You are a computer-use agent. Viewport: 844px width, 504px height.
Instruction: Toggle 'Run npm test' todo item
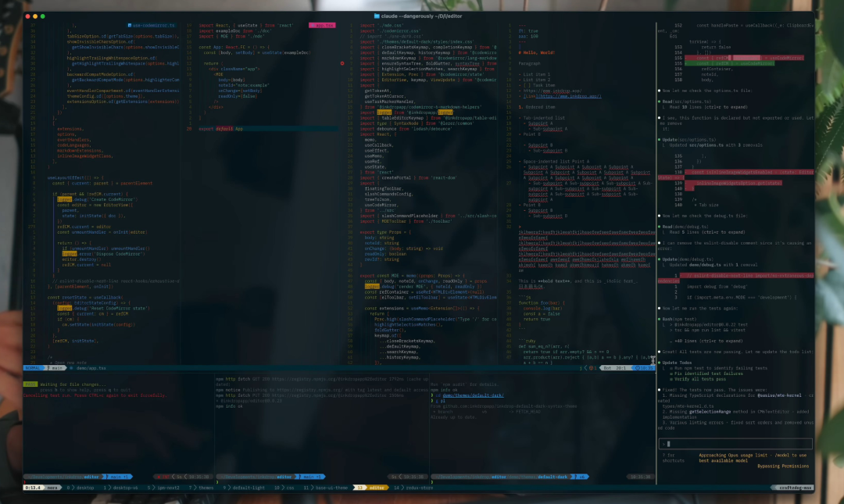click(x=718, y=368)
